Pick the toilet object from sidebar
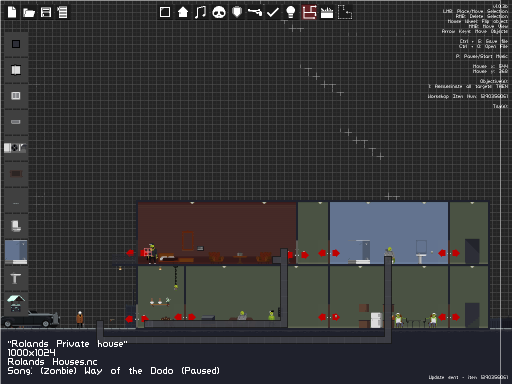Screen dimensions: 512x384 16,226
